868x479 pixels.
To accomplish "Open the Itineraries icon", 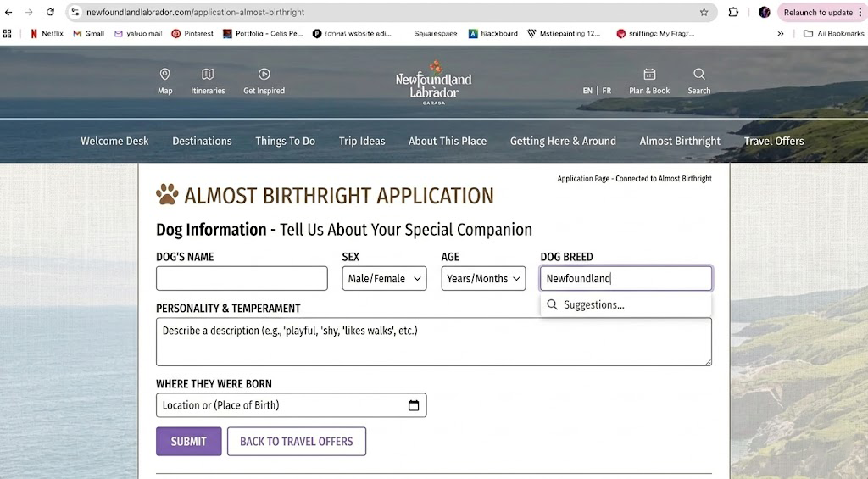I will pyautogui.click(x=209, y=81).
